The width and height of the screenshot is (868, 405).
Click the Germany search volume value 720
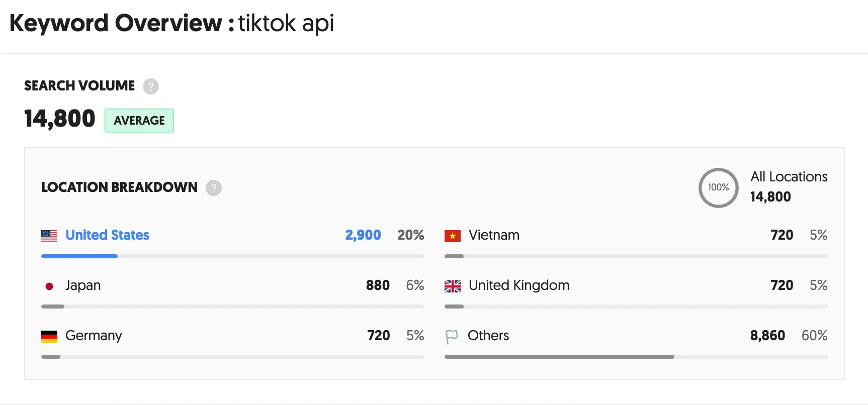tap(378, 336)
